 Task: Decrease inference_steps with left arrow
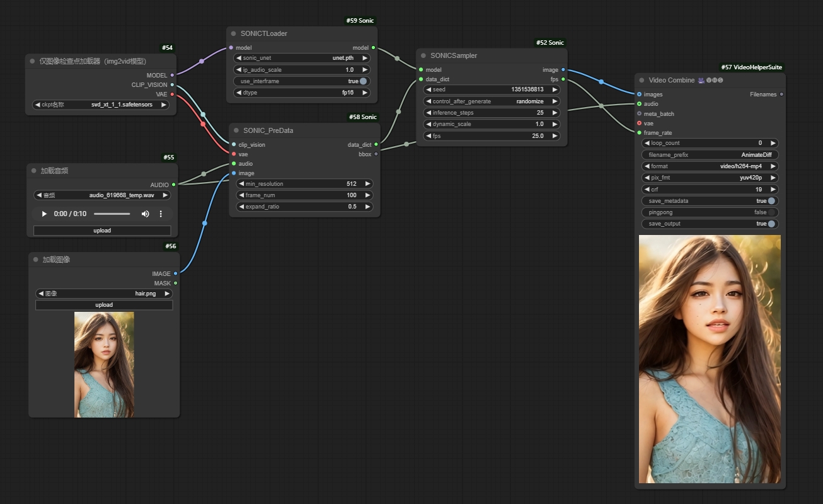point(429,113)
